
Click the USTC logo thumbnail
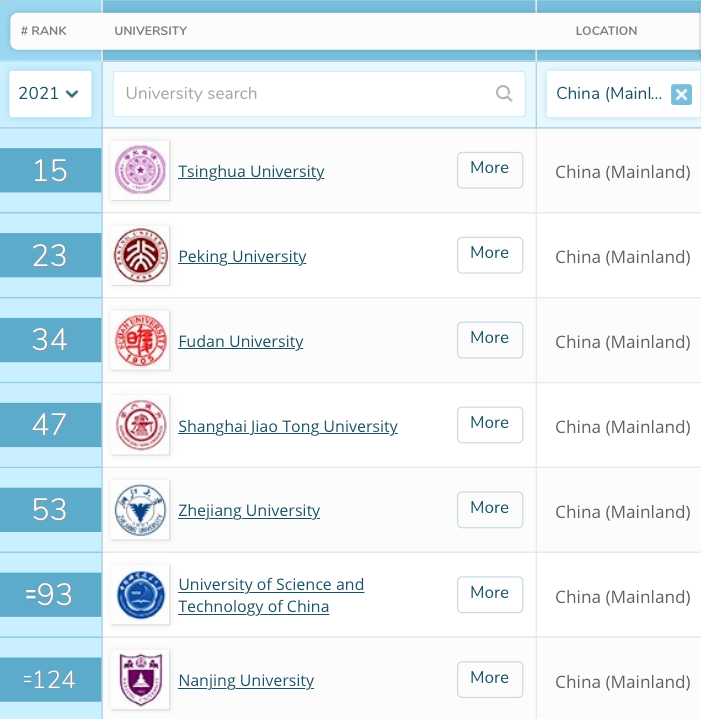click(x=140, y=594)
